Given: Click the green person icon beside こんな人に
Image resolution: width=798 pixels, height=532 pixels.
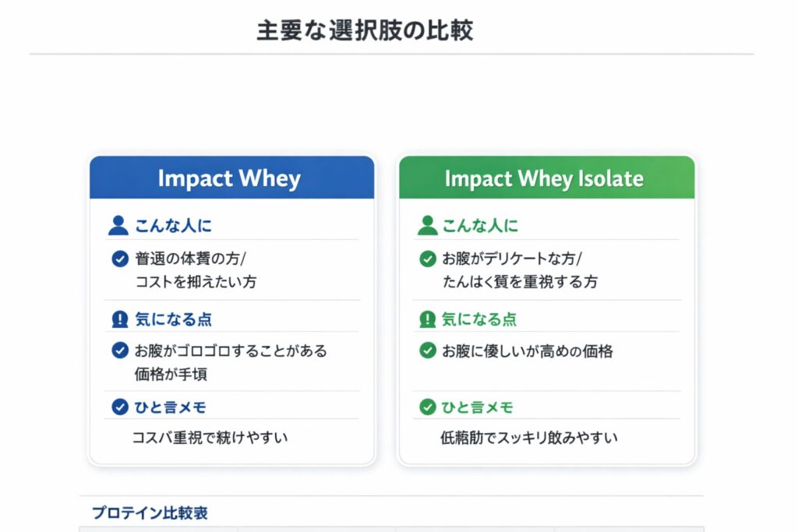Looking at the screenshot, I should point(427,226).
